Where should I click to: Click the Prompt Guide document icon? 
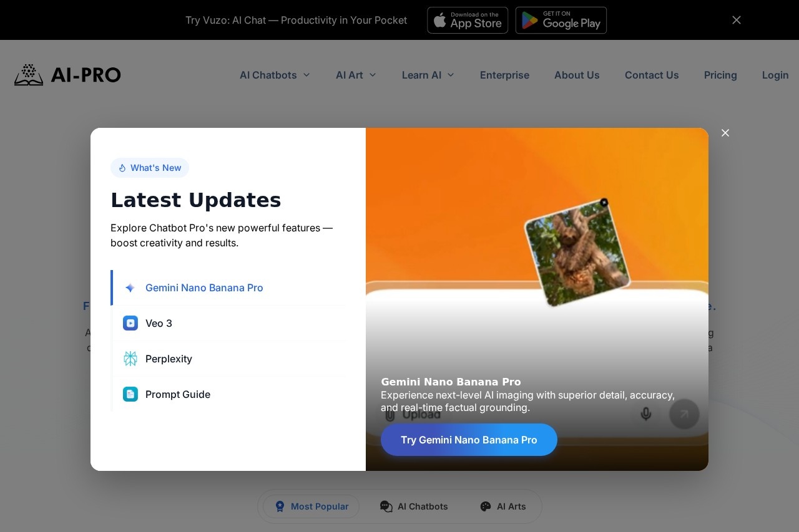coord(130,394)
